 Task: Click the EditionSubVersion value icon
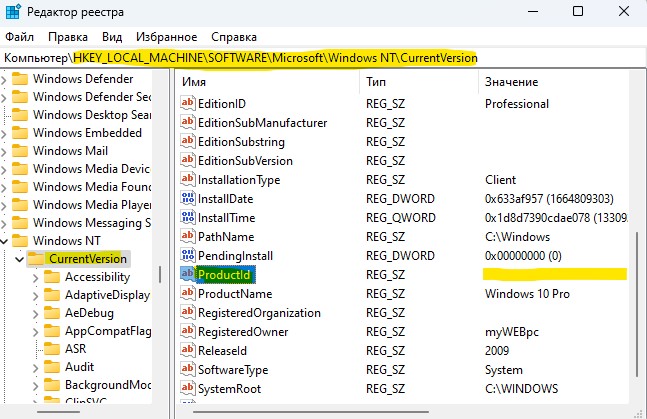coord(188,160)
